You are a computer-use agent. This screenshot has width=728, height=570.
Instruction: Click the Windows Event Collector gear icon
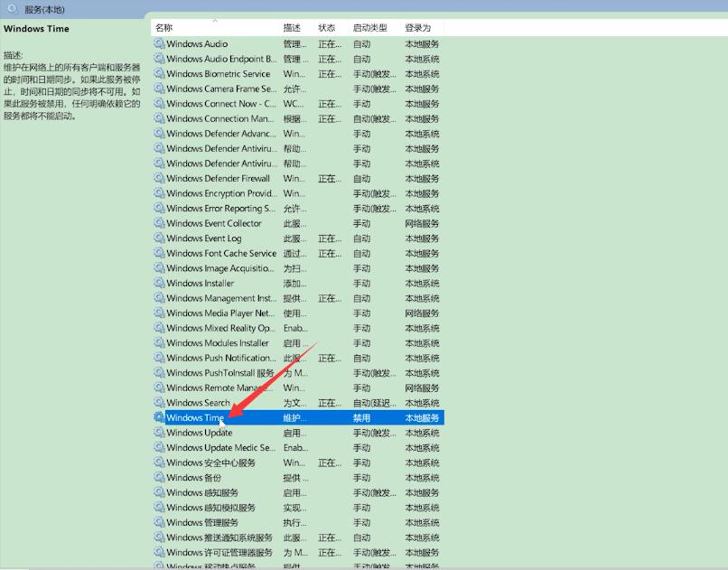pos(159,223)
